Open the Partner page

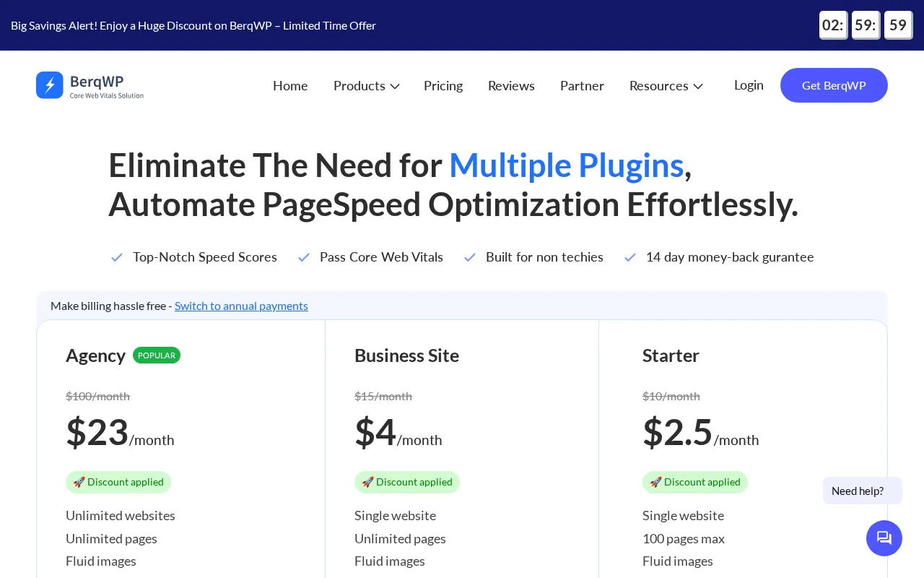(582, 86)
